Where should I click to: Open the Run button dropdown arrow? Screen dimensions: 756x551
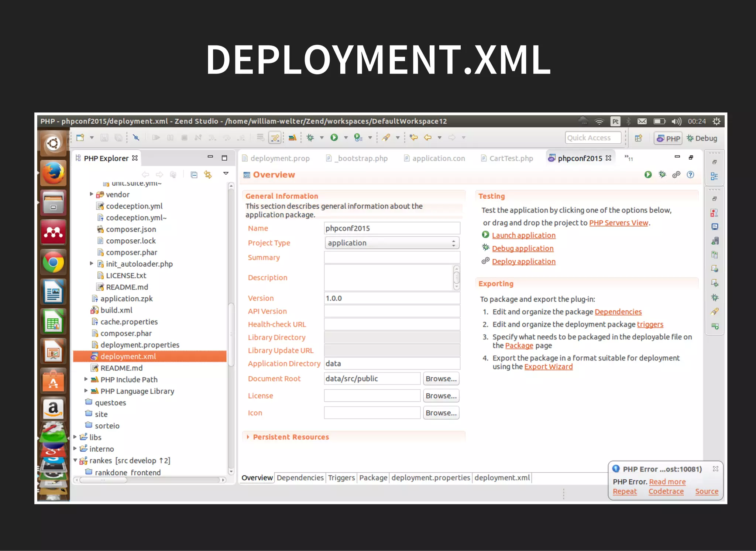(x=346, y=137)
